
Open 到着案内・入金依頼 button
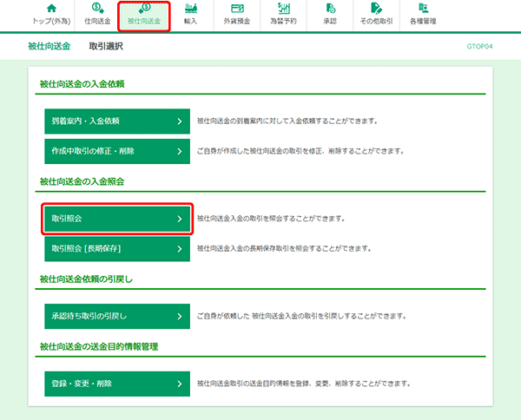[x=116, y=121]
